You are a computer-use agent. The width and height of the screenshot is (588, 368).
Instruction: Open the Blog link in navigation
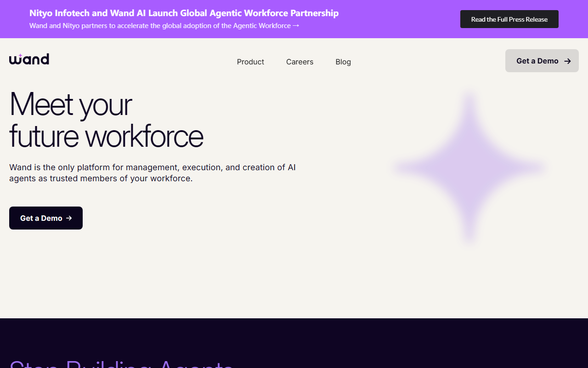[343, 62]
